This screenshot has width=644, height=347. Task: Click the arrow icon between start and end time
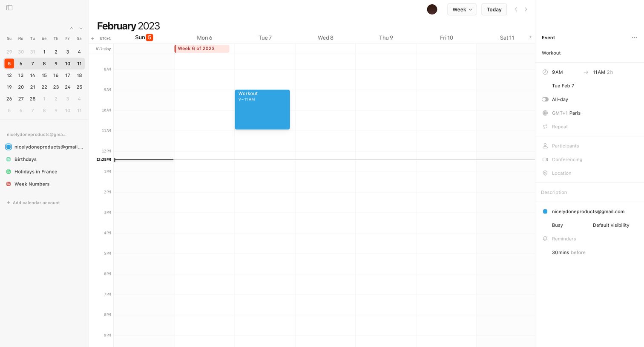click(586, 72)
